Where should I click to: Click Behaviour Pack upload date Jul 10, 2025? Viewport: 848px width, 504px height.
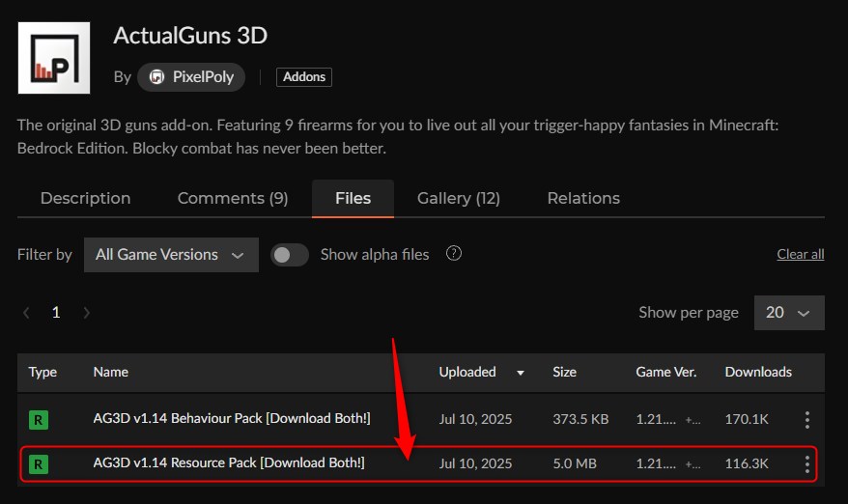[475, 419]
